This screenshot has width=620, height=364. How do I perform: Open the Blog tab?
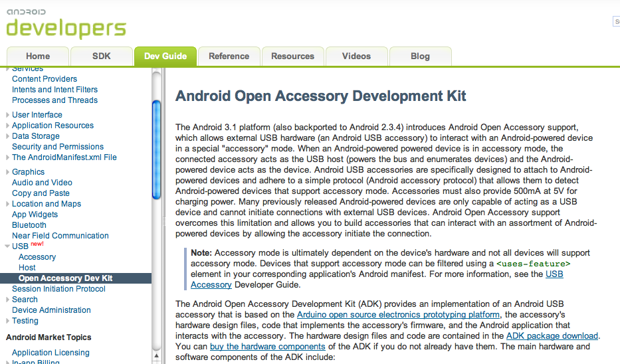click(420, 56)
